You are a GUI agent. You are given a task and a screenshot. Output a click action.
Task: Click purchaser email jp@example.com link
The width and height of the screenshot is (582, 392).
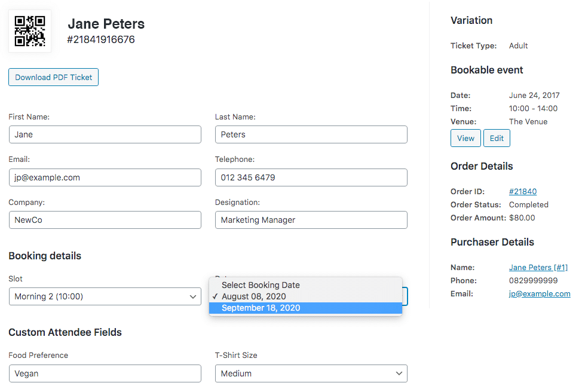(540, 293)
